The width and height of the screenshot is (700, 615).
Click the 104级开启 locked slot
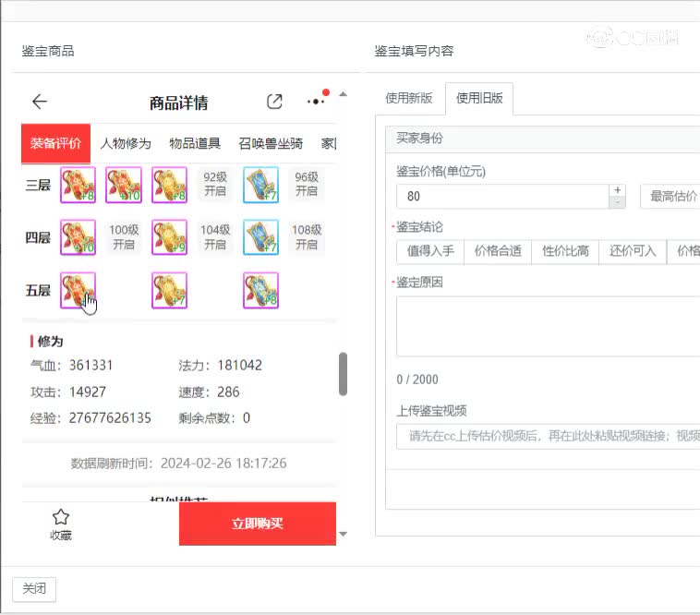pyautogui.click(x=215, y=237)
